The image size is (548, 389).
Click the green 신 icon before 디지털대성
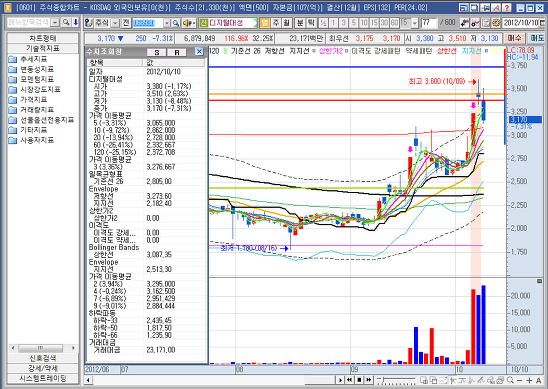(x=203, y=23)
